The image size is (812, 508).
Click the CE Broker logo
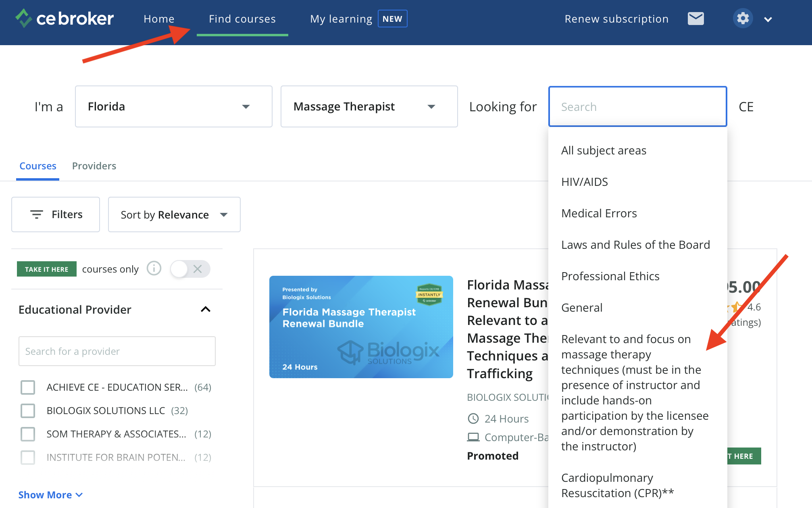[x=65, y=19]
